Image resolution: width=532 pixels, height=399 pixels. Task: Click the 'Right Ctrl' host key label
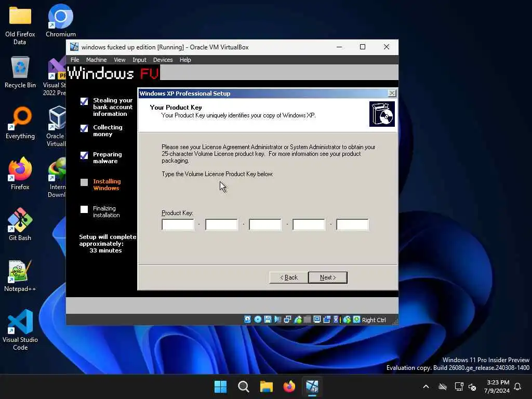point(374,320)
